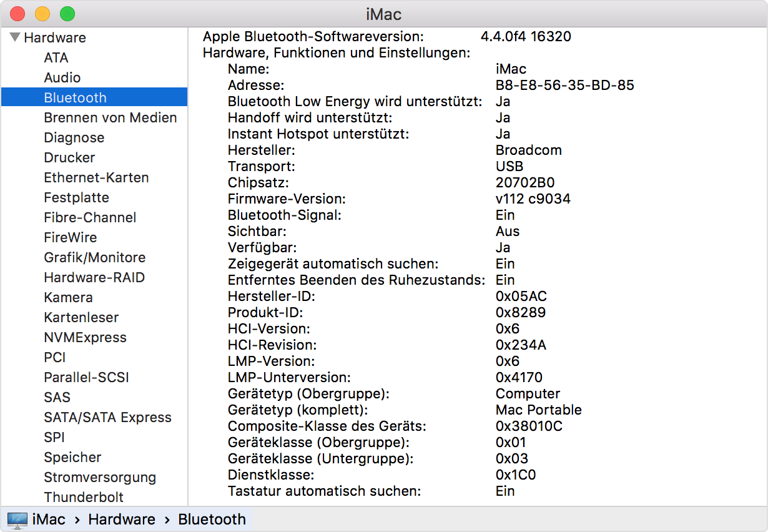Click Tastatur automatisch suchen label

325,491
